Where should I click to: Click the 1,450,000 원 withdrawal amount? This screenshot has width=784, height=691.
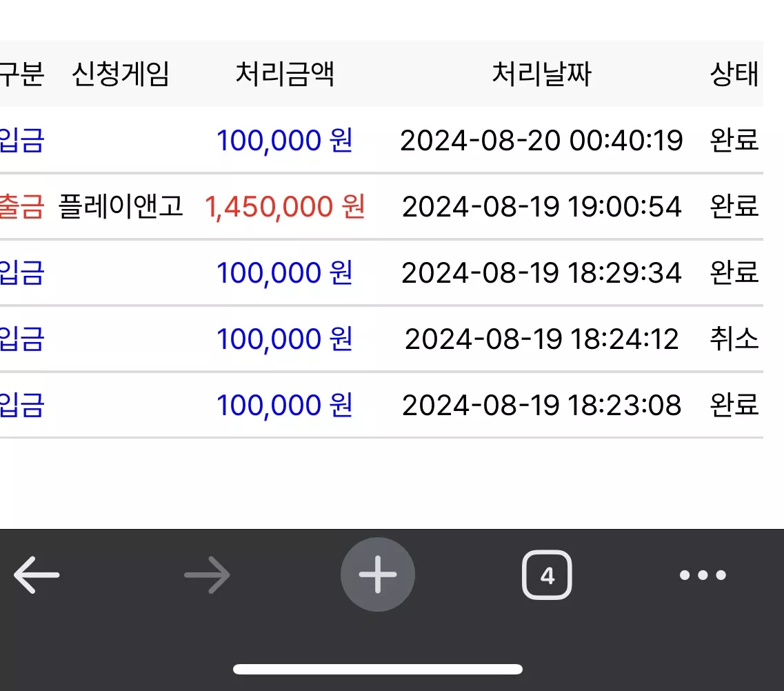point(285,206)
